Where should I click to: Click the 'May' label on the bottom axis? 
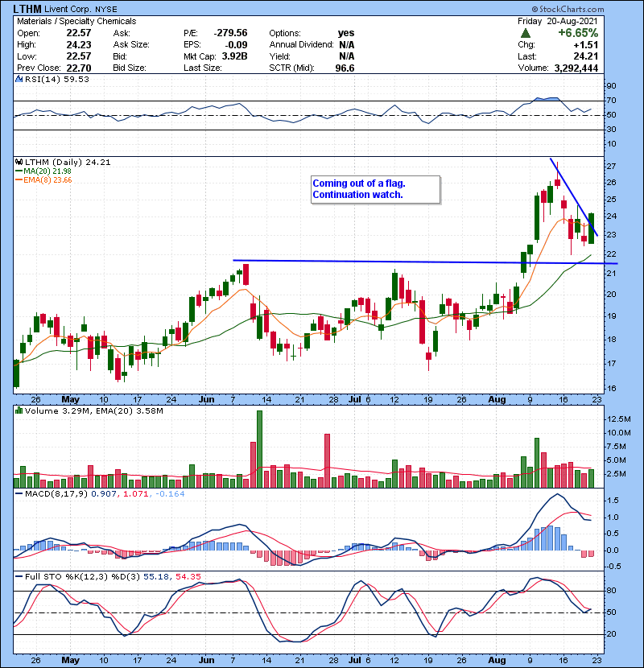[70, 660]
